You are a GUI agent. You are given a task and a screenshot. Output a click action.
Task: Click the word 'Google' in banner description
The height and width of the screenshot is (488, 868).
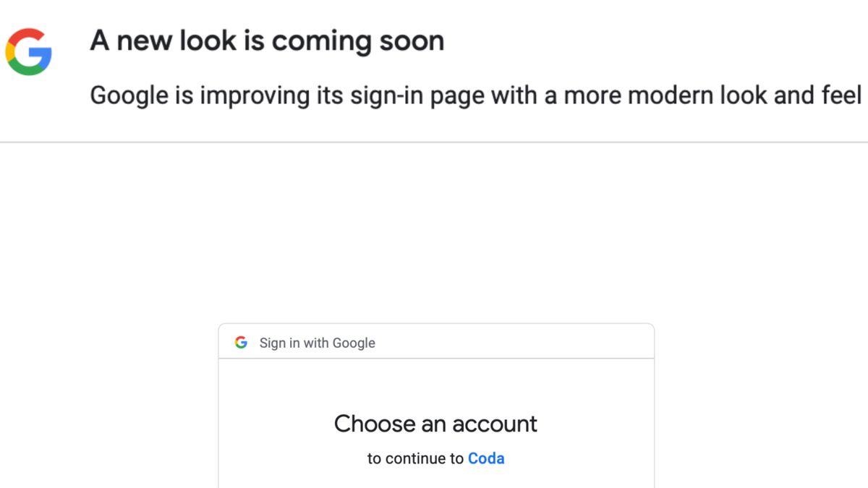tap(129, 95)
